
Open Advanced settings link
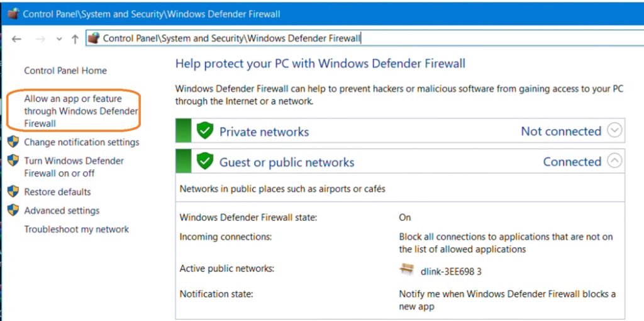[x=62, y=210]
